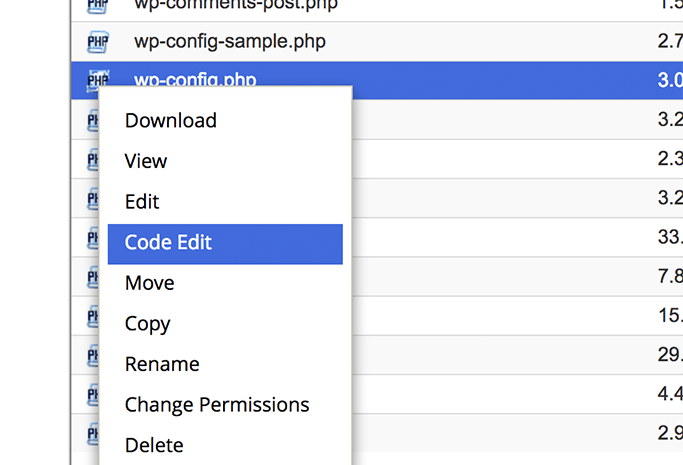The image size is (683, 465).
Task: Open Code Edit for wp-config.php
Action: pos(225,244)
